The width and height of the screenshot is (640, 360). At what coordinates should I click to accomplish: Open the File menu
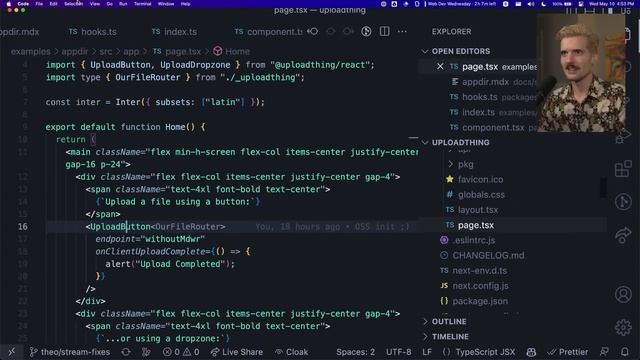coord(39,4)
